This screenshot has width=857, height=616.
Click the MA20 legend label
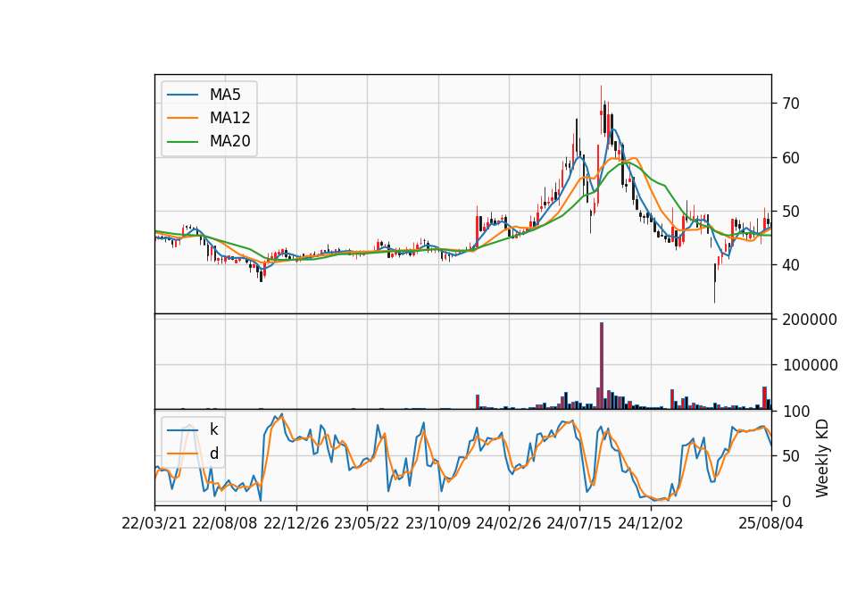pyautogui.click(x=229, y=141)
